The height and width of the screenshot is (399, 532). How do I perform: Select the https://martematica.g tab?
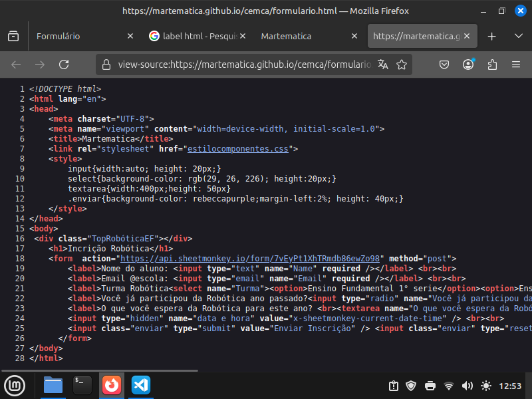pyautogui.click(x=422, y=36)
